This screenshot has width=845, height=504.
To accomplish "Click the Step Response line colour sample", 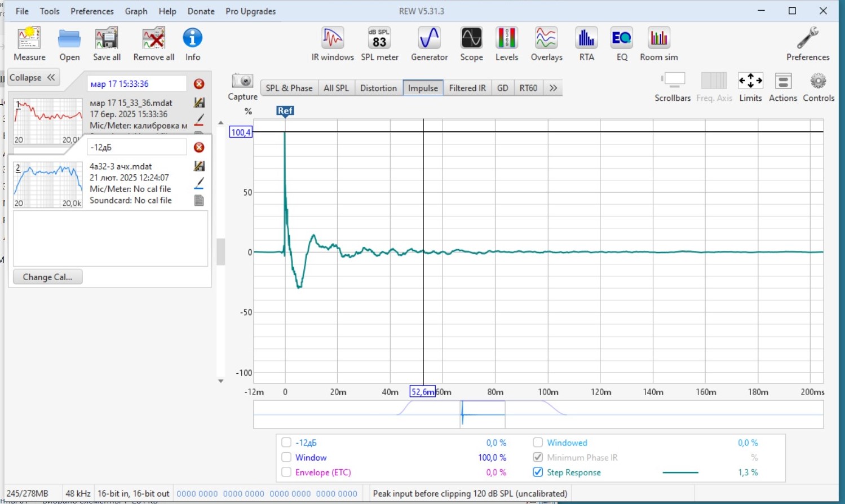I will (x=680, y=472).
